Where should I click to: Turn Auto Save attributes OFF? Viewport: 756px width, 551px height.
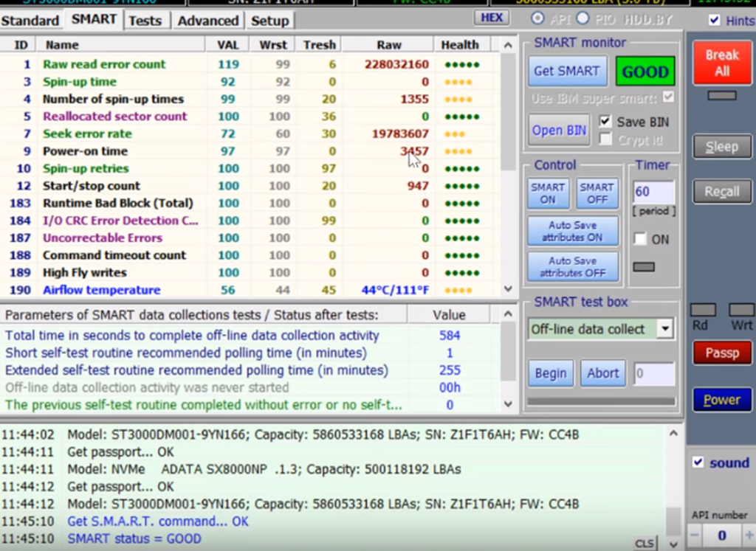(572, 267)
